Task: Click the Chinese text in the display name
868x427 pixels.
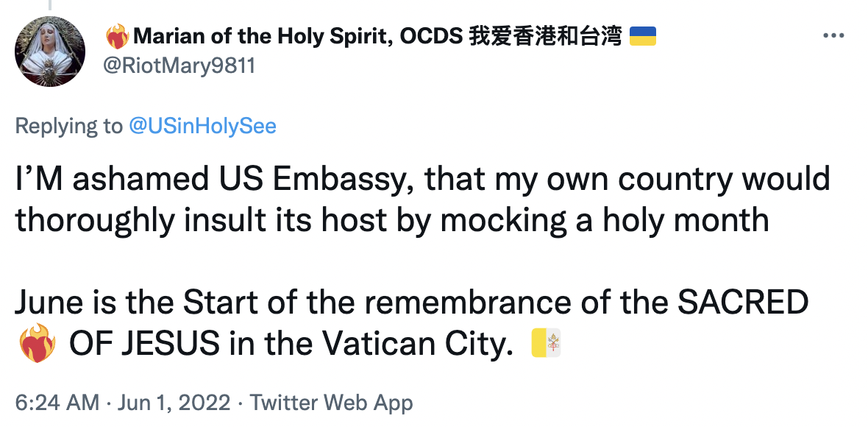Action: (x=544, y=36)
